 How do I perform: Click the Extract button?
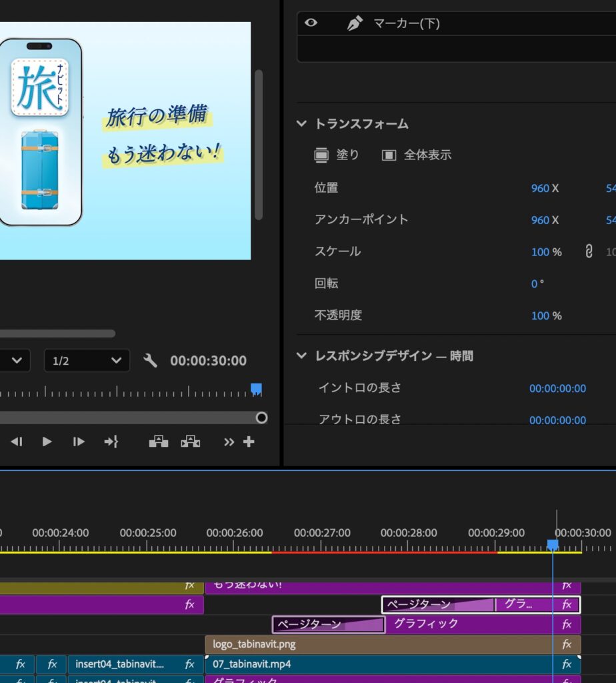(191, 442)
